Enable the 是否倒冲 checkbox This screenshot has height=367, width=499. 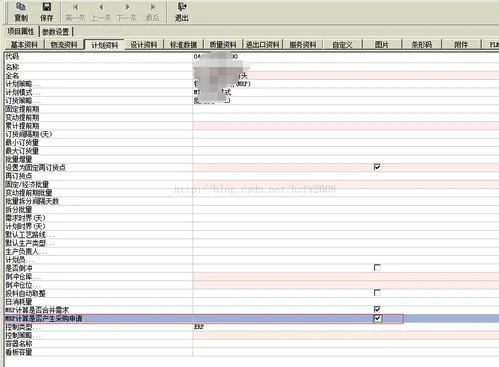377,268
